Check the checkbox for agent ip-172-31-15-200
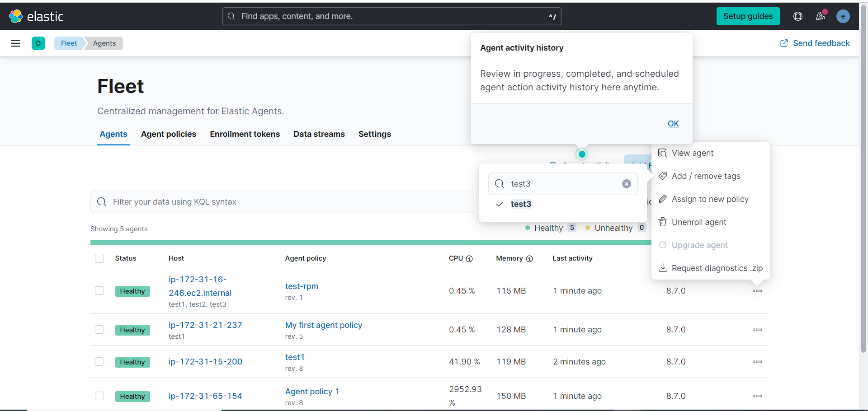The width and height of the screenshot is (868, 411). (99, 362)
